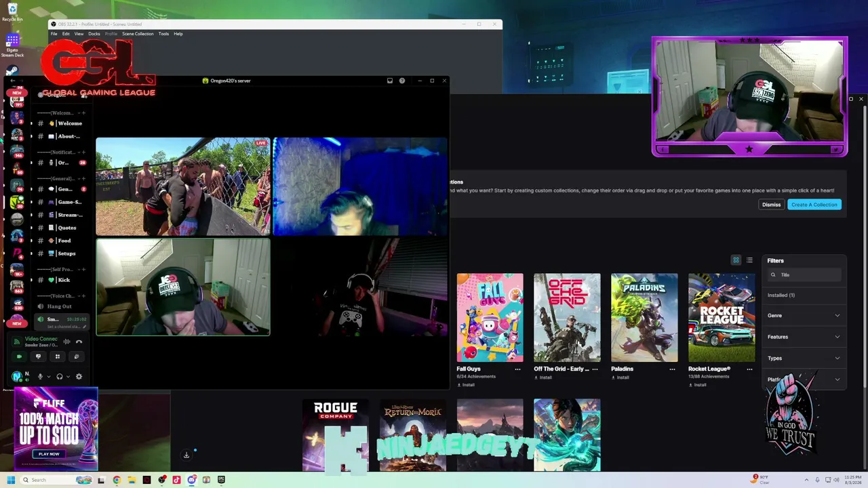Open Google Chrome from the taskbar
Viewport: 868px width, 488px height.
pos(117,480)
